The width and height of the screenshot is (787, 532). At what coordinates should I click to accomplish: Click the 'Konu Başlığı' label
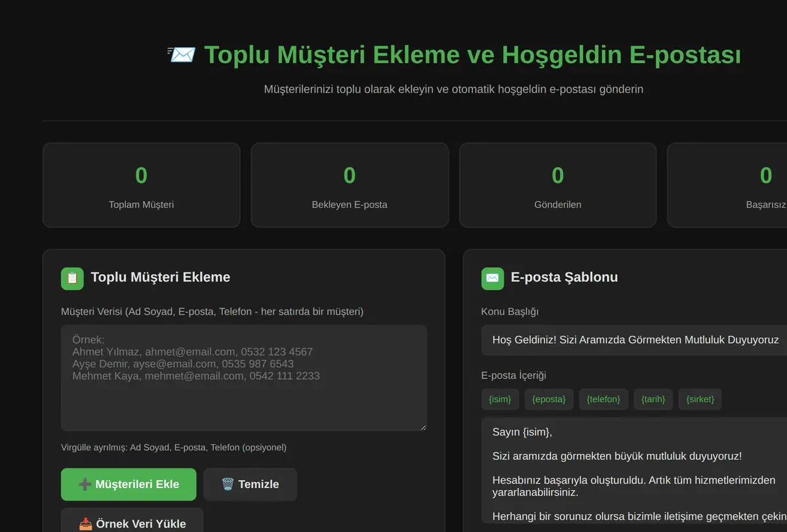click(510, 312)
